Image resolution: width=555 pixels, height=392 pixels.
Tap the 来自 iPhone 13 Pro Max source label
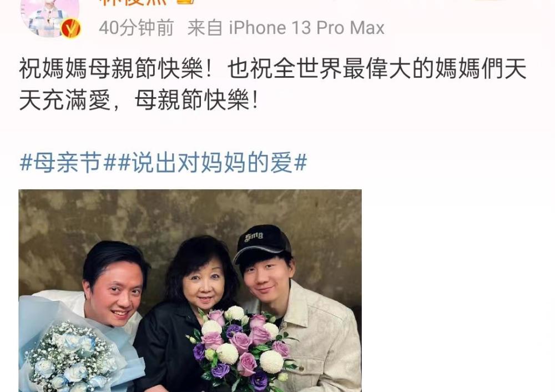(x=286, y=28)
